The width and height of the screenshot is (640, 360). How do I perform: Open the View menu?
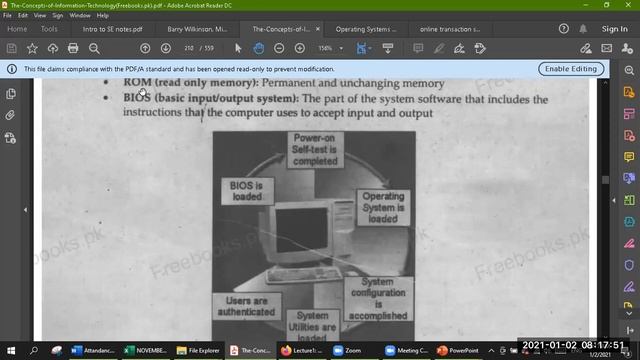point(40,16)
